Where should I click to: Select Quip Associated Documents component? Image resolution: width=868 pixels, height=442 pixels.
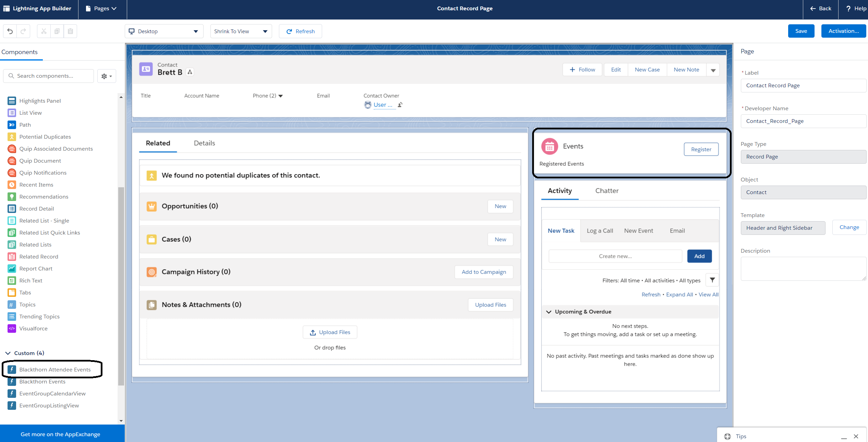[x=50, y=149]
